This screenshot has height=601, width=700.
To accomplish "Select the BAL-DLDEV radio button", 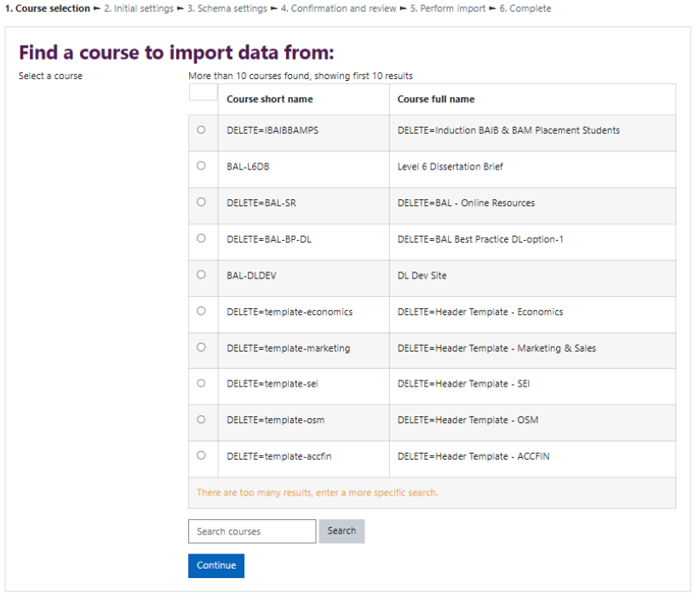I will pos(201,274).
